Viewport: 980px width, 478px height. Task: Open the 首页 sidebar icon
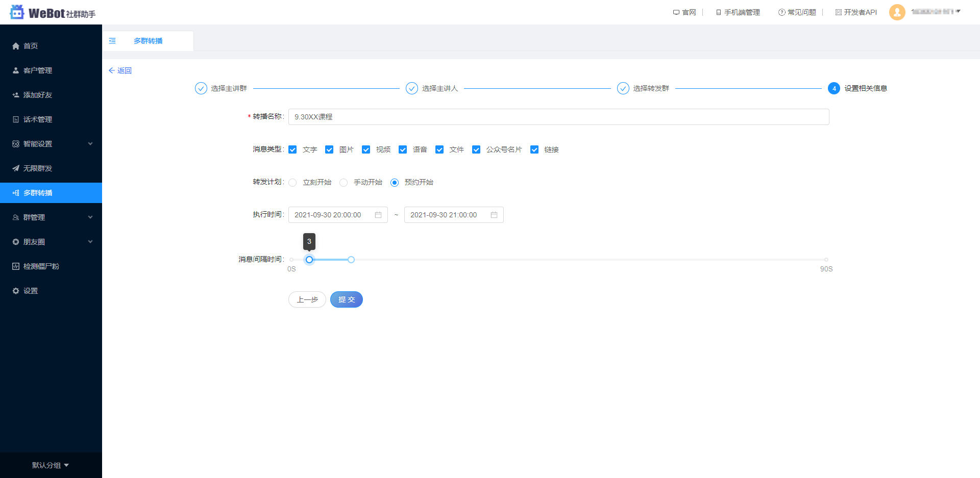(x=31, y=46)
